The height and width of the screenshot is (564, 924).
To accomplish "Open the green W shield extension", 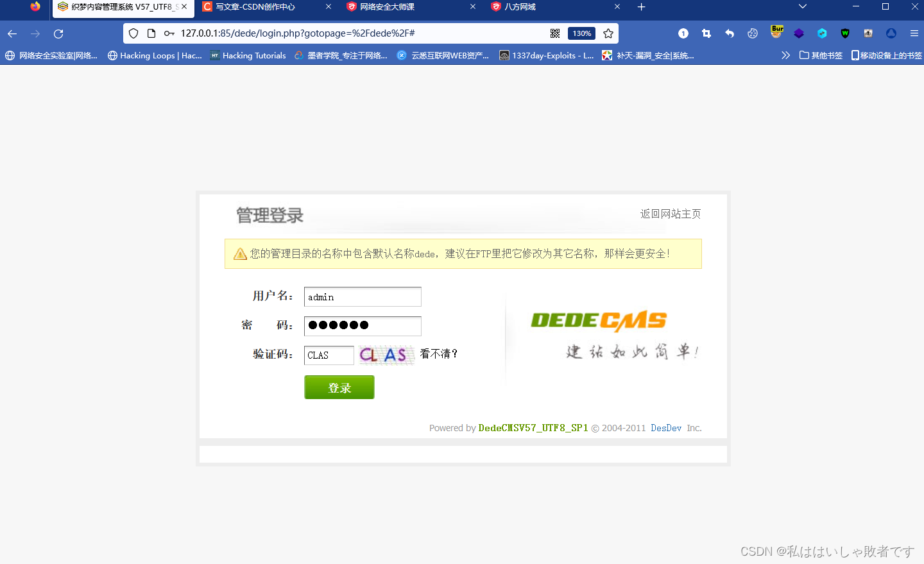I will (x=845, y=33).
